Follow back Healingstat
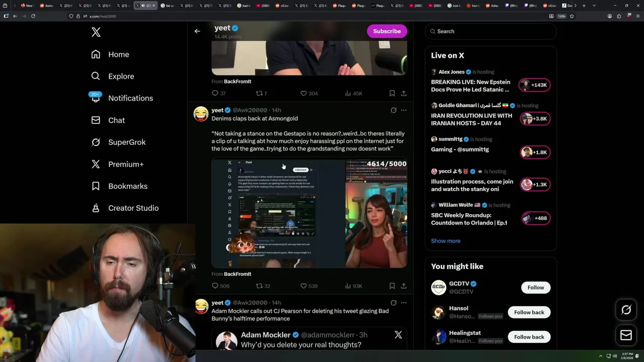This screenshot has width=644, height=362. click(x=529, y=337)
